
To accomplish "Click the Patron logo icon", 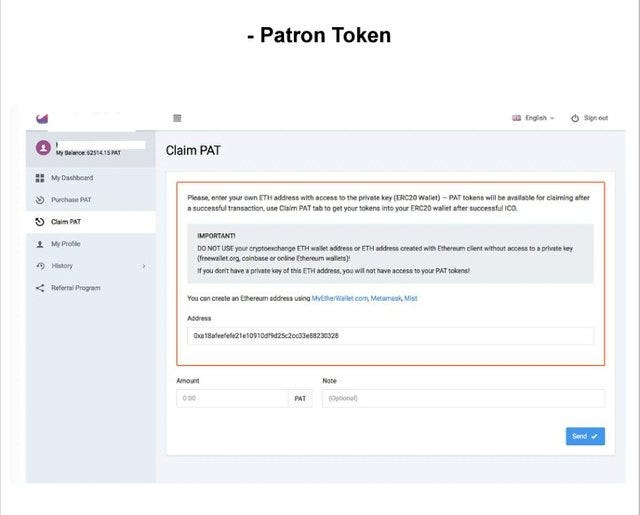I will click(41, 118).
